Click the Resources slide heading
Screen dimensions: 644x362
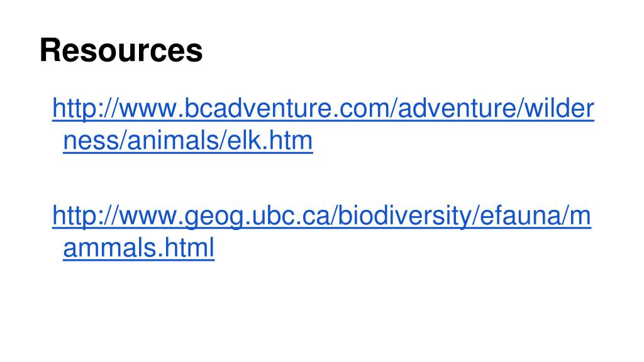121,50
